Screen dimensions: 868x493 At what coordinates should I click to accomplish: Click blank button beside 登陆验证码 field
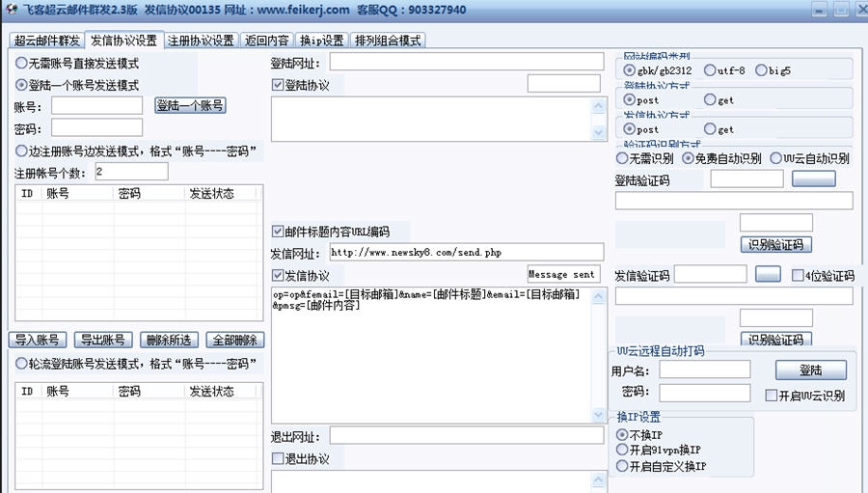(x=814, y=178)
